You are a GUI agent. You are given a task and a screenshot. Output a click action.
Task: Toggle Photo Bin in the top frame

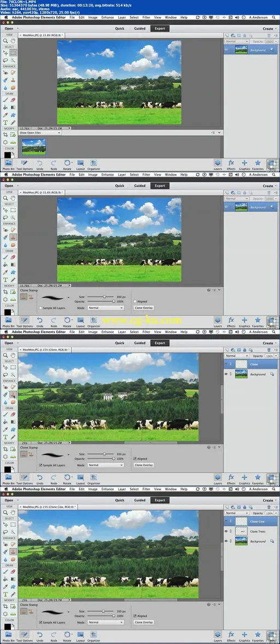tap(8, 164)
